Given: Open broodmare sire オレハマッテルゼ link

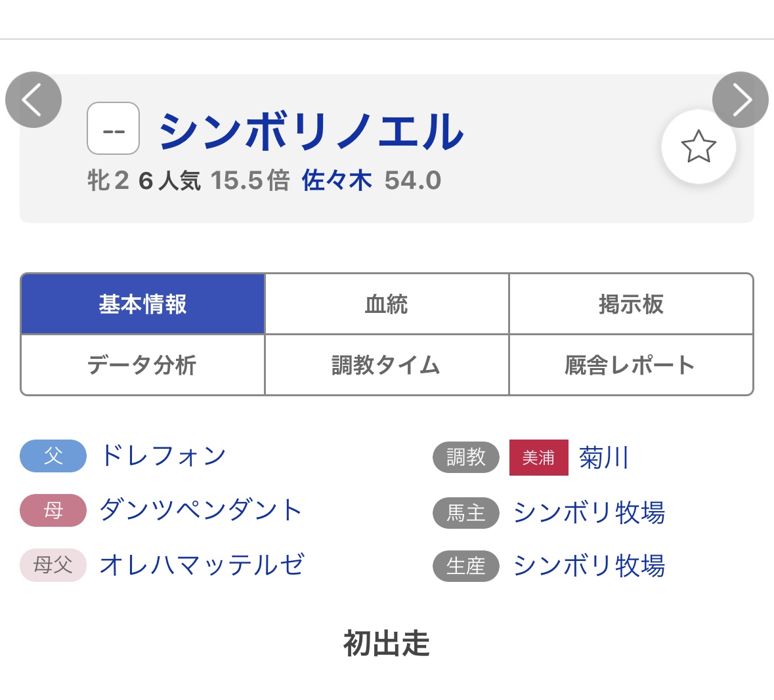Looking at the screenshot, I should (x=202, y=565).
